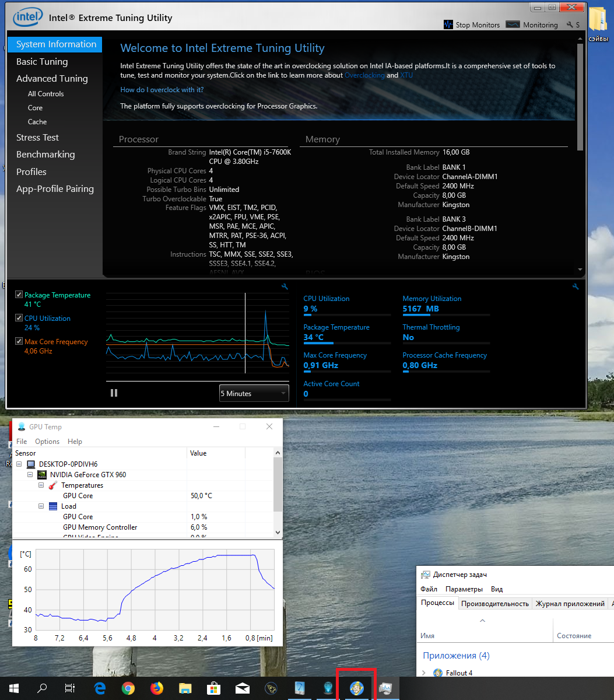Pause the monitoring graph
This screenshot has height=700, width=614.
click(x=114, y=393)
